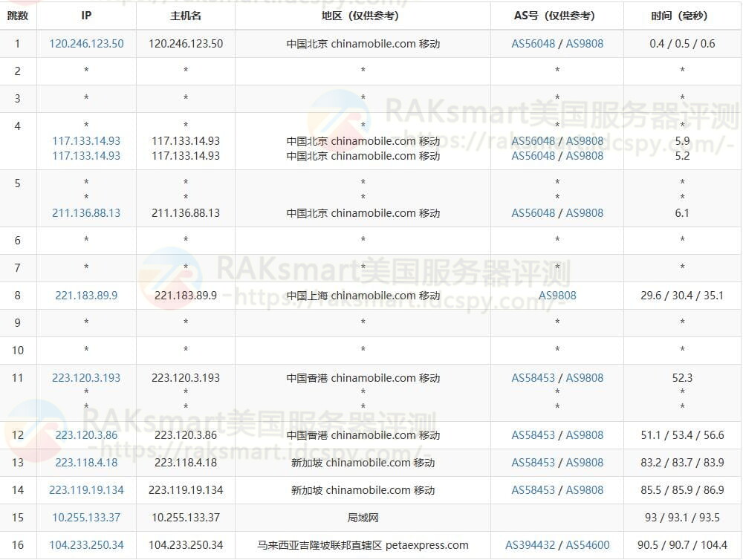
Task: Select the IP link 223.120.3.193
Action: click(86, 378)
